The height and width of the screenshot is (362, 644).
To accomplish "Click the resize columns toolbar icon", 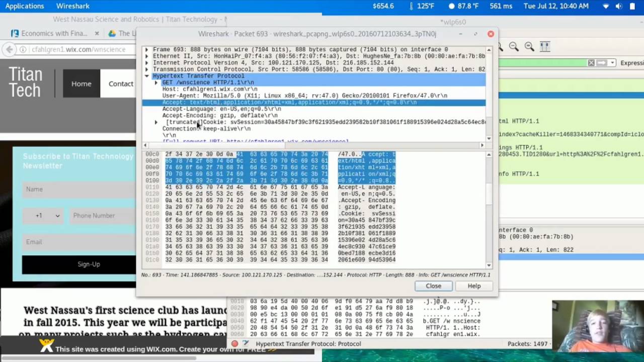I will click(x=545, y=47).
